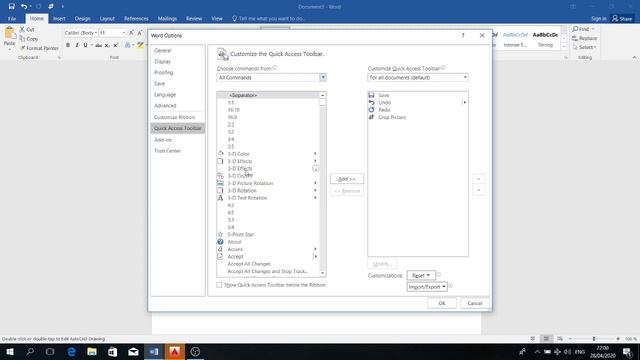Click the Add >> button
The image size is (640, 360).
click(x=347, y=179)
